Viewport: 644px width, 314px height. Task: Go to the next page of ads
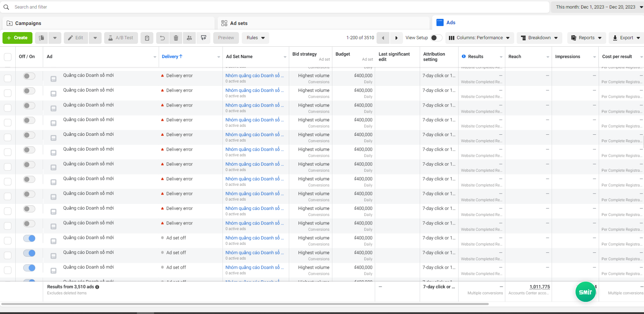tap(396, 38)
